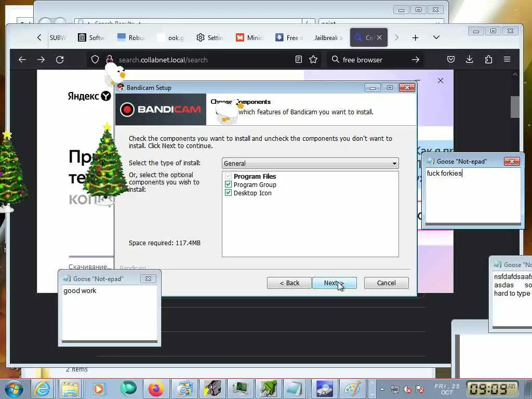Launch Internet Explorer from the taskbar
The image size is (532, 399).
click(42, 389)
